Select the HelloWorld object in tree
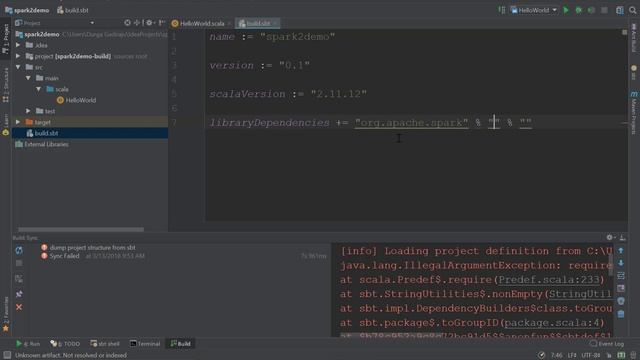 [76, 100]
